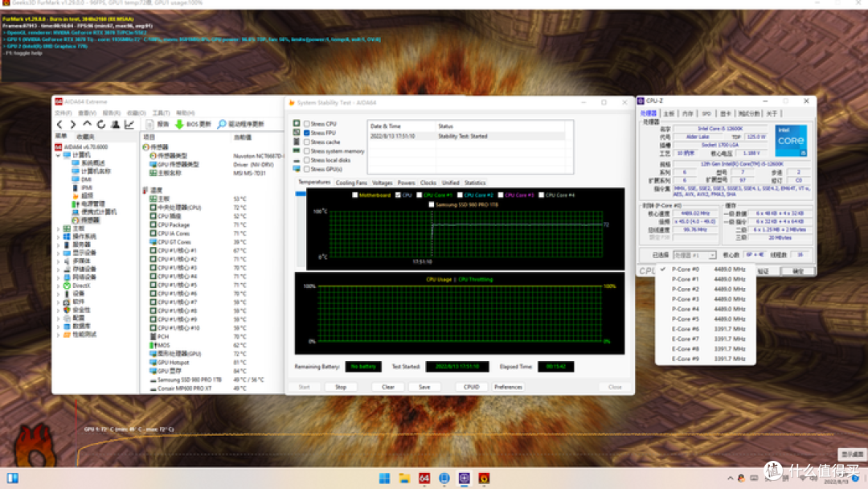The image size is (868, 489).
Task: Uncheck the Stress FPU checkbox
Action: point(307,133)
